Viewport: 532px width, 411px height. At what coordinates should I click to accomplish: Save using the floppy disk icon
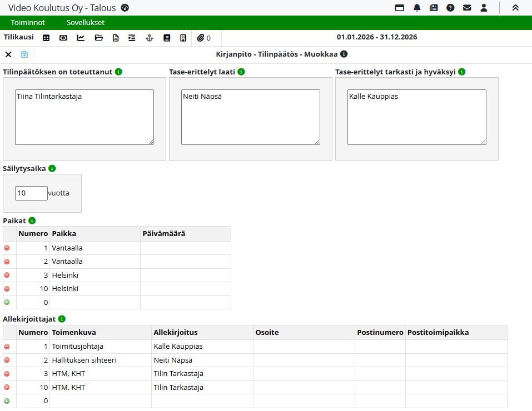(24, 54)
